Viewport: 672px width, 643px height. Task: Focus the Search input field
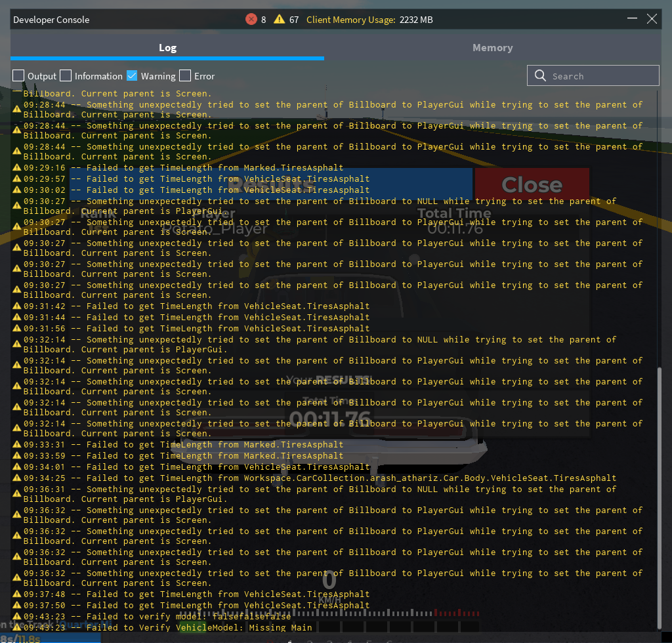[x=593, y=76]
